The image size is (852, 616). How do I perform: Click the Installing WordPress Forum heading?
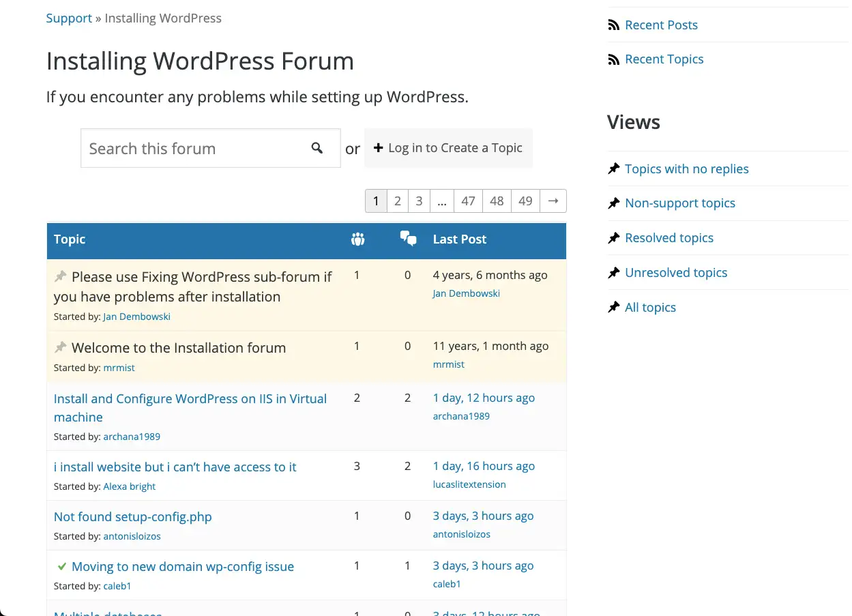coord(200,61)
